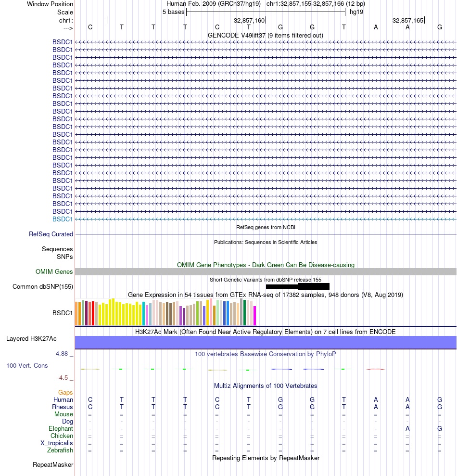
Task: Open Multiz Alignments of 100 Vertebrates title
Action: 266,386
